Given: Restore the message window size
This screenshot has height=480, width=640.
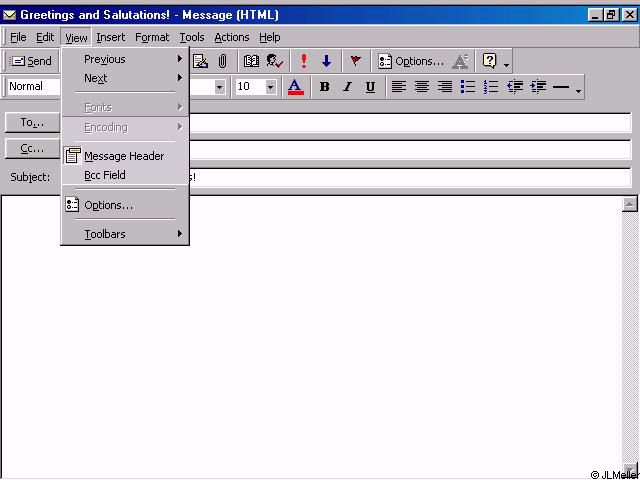Looking at the screenshot, I should click(x=611, y=15).
